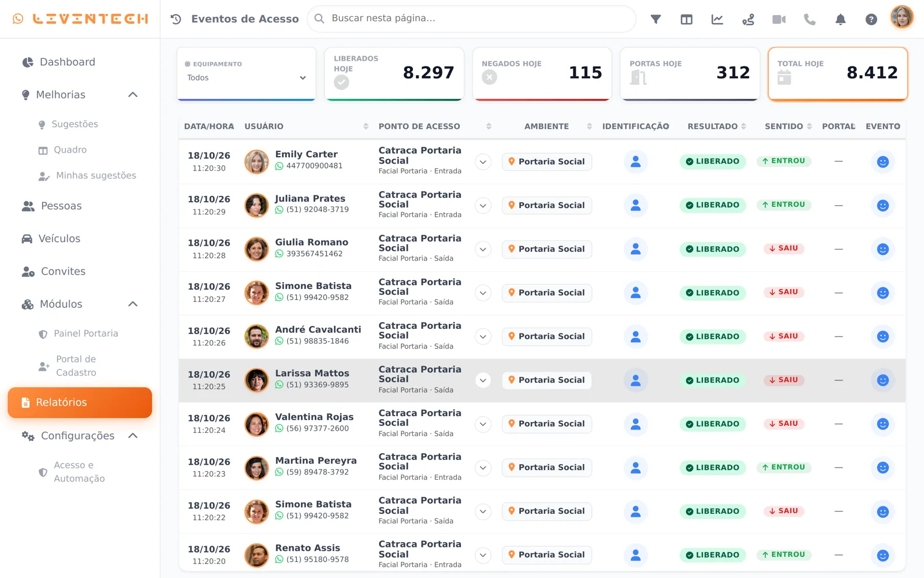Open Minhas sugestões in the sidebar
The height and width of the screenshot is (578, 924).
coord(96,176)
